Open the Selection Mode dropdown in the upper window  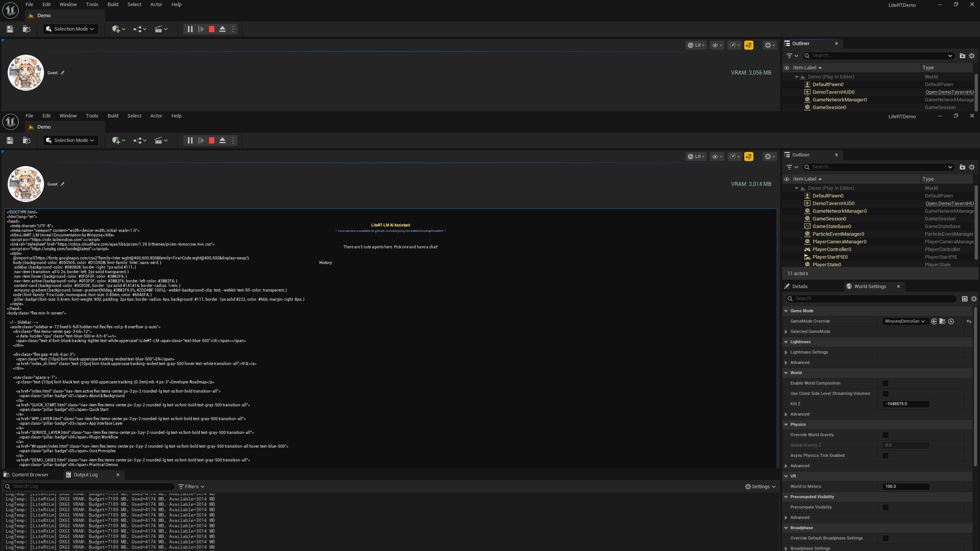pos(71,29)
